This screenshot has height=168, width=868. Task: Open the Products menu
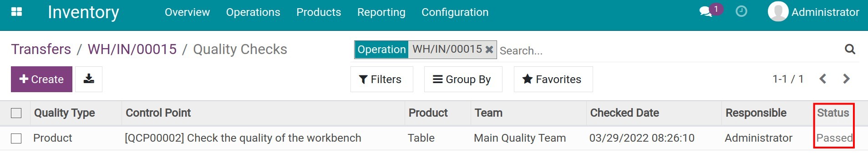tap(319, 12)
